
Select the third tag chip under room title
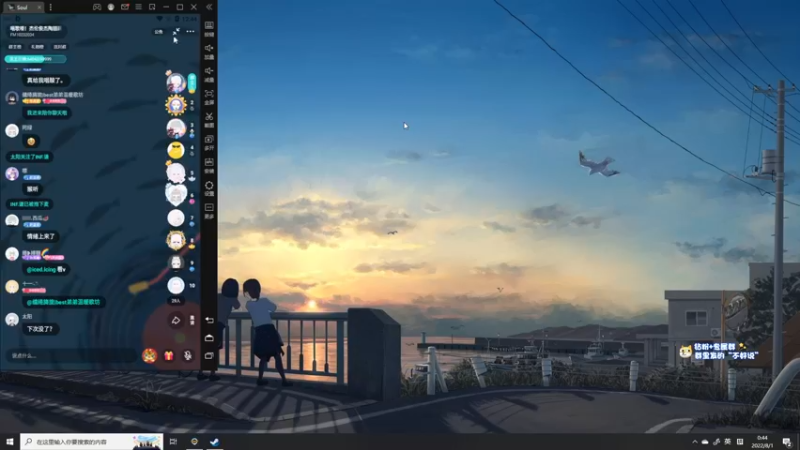(x=60, y=47)
